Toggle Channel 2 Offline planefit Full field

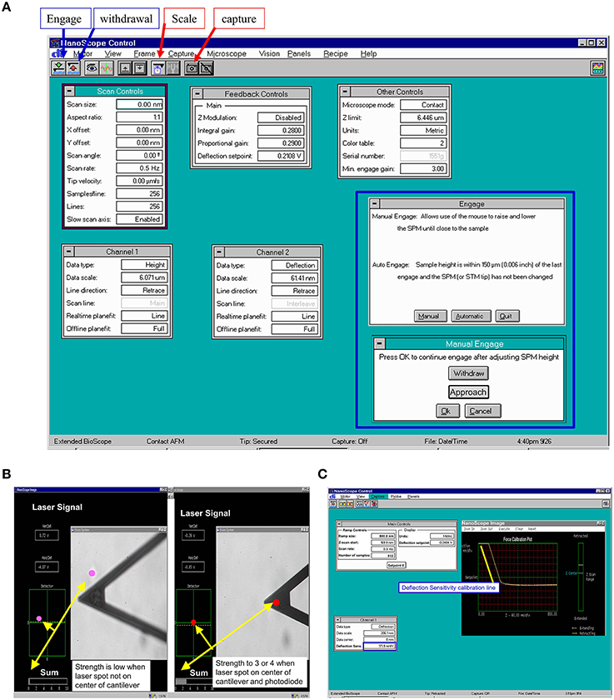pos(295,329)
